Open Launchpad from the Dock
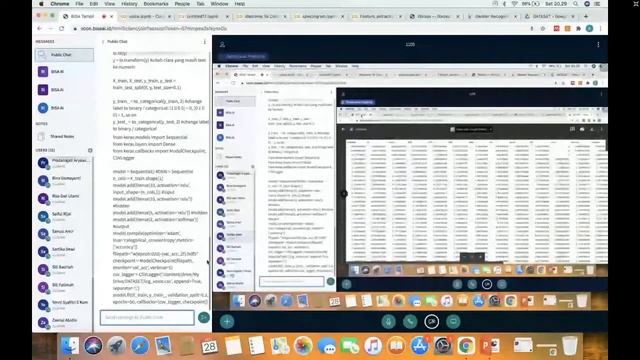 [x=117, y=346]
